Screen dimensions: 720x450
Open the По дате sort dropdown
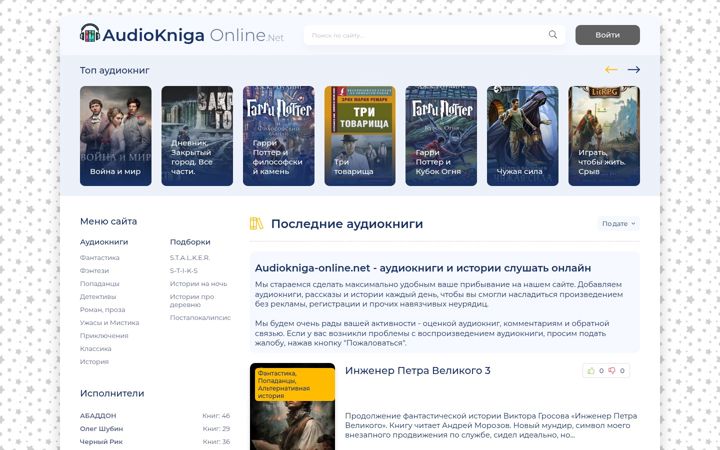coord(619,224)
